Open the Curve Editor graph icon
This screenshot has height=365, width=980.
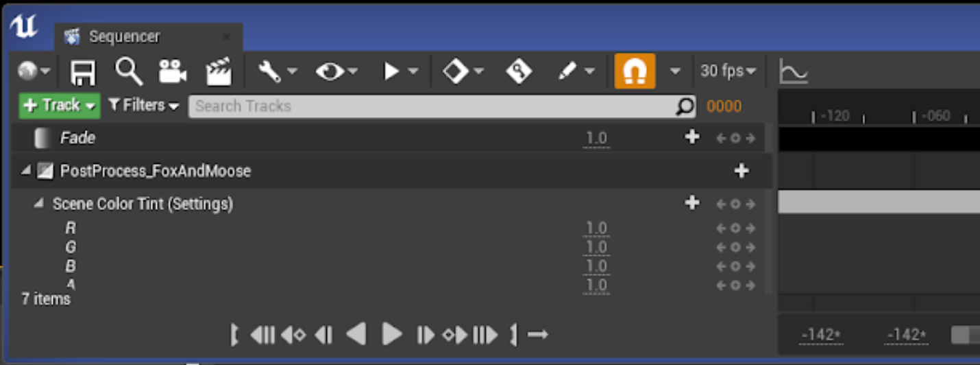pyautogui.click(x=794, y=71)
